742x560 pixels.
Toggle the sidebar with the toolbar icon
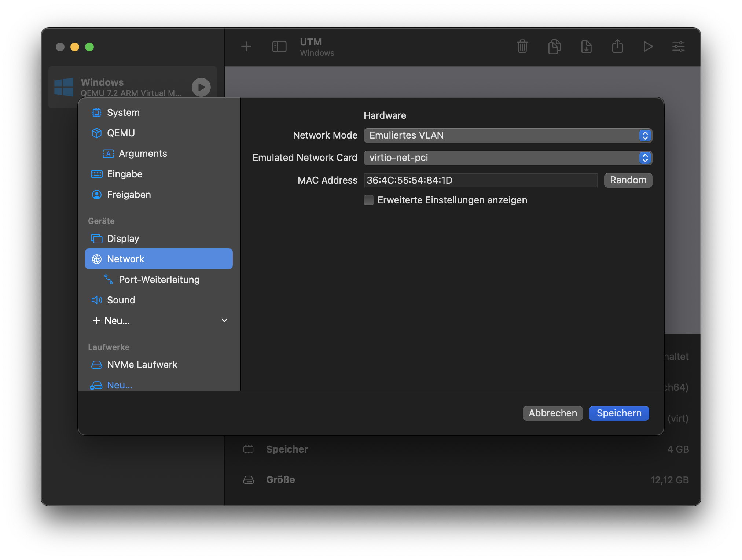pyautogui.click(x=279, y=47)
